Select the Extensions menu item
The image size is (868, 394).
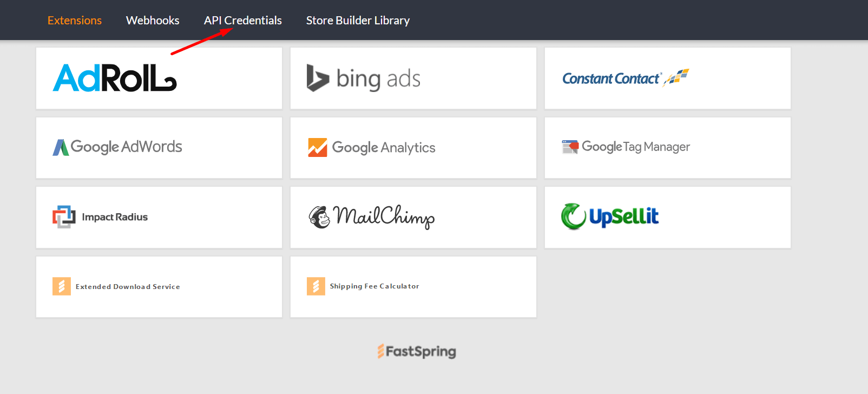[x=74, y=20]
